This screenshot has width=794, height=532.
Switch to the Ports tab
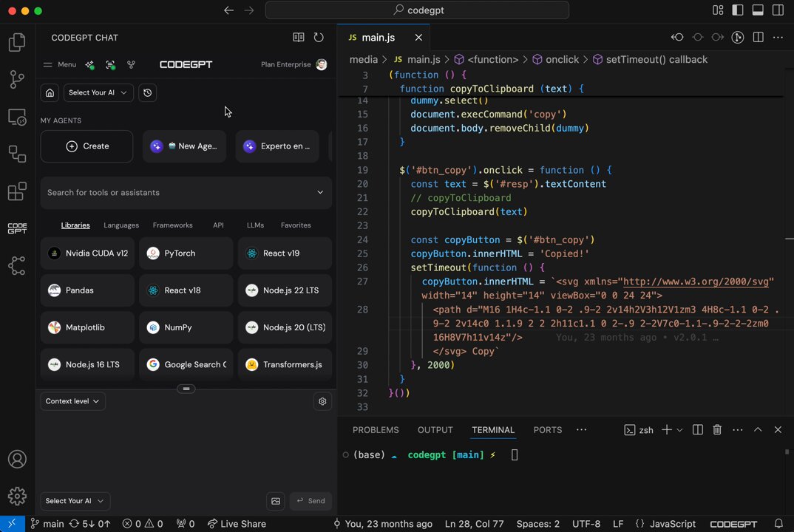pos(547,430)
